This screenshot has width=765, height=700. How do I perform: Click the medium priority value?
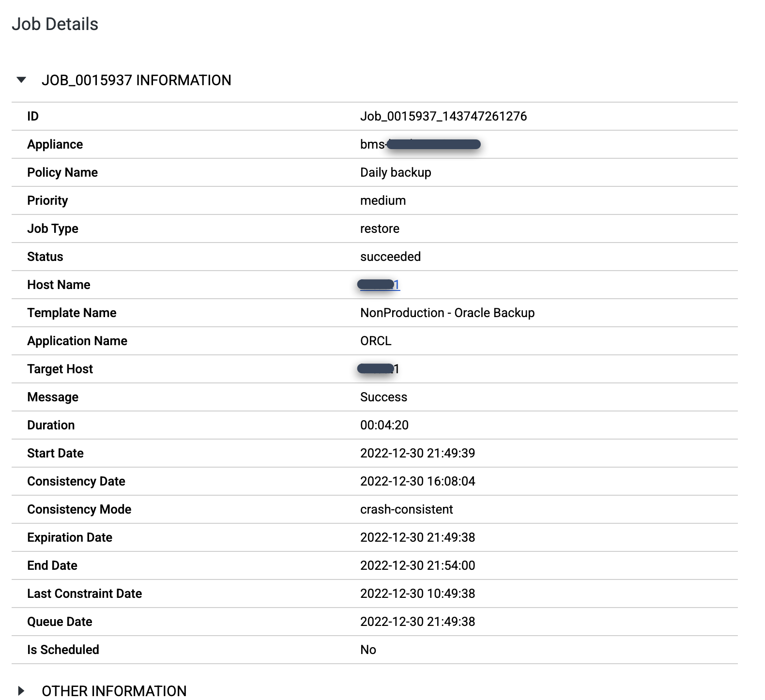[382, 200]
